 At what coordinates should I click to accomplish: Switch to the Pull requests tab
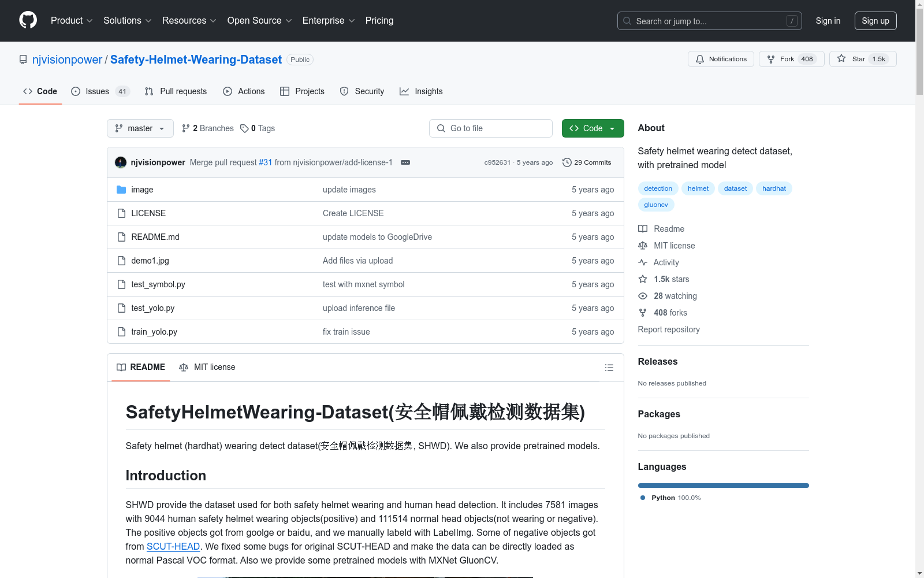point(176,91)
